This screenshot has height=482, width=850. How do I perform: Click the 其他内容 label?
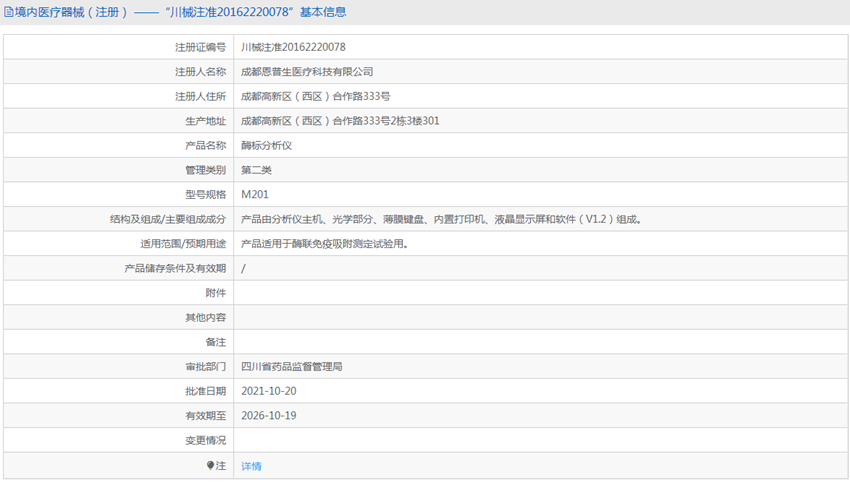coord(205,317)
